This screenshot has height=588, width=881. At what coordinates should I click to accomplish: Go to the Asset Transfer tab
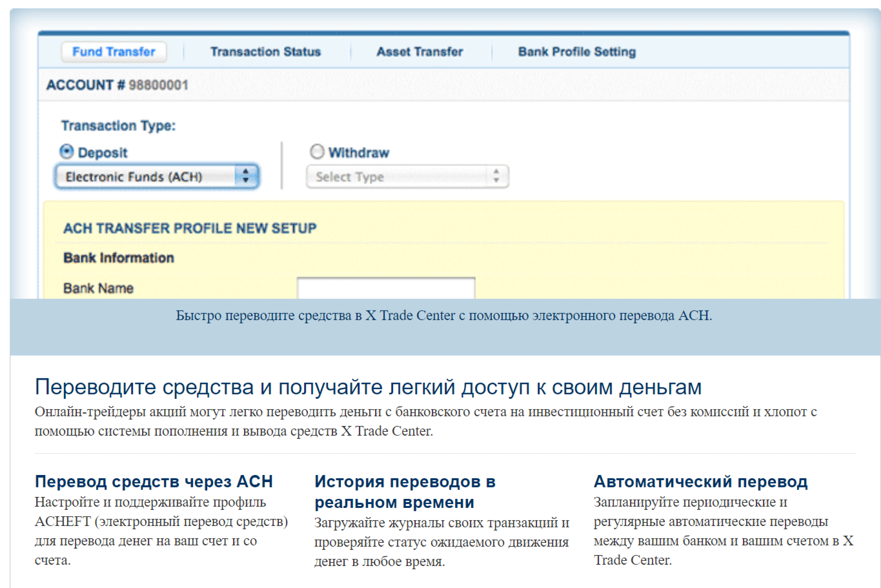click(x=420, y=52)
